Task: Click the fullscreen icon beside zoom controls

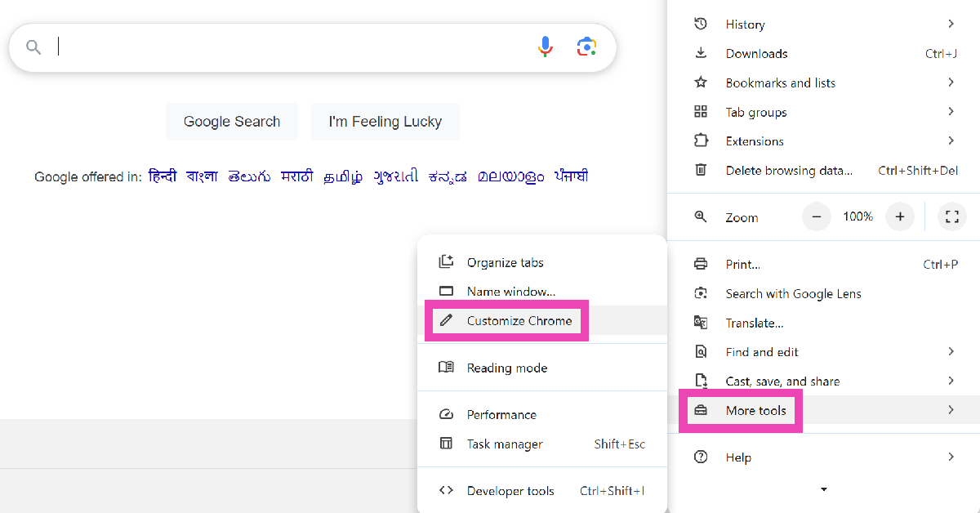Action: (951, 216)
